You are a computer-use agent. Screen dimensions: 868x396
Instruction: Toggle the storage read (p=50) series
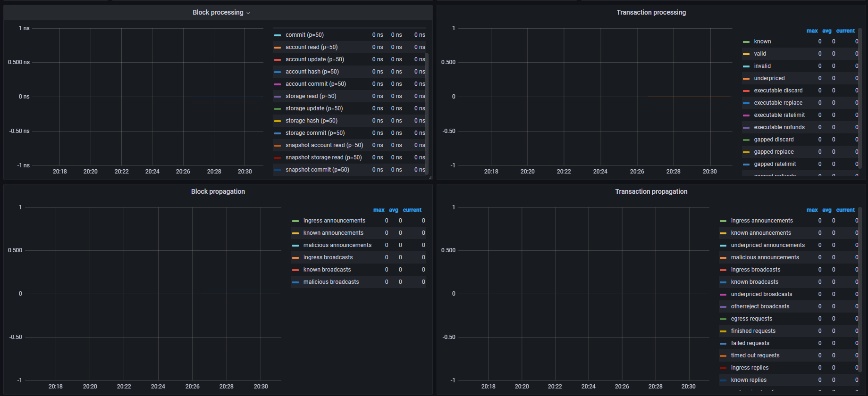point(311,96)
